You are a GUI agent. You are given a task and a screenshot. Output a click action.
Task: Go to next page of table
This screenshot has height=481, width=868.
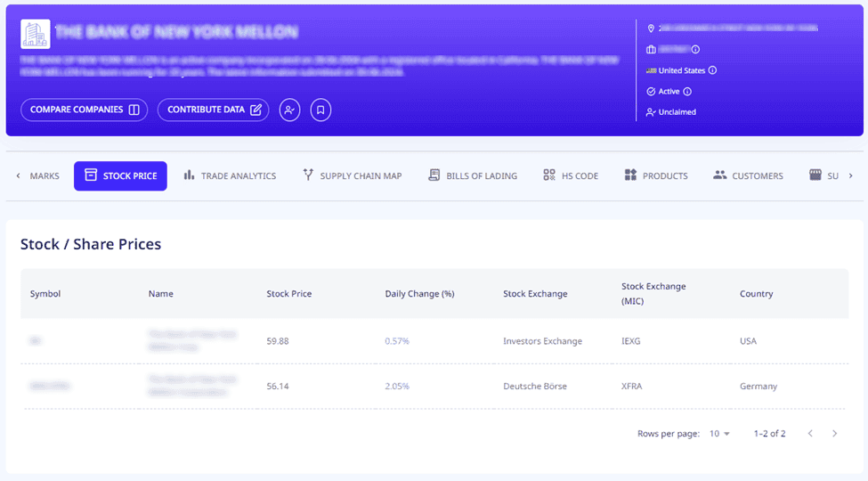pos(834,433)
